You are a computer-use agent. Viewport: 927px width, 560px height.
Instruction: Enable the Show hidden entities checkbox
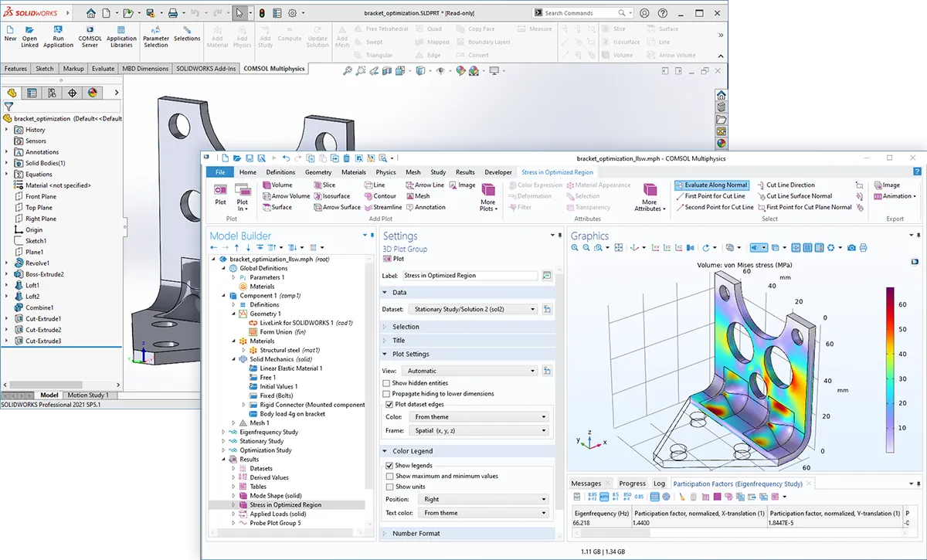[x=387, y=383]
